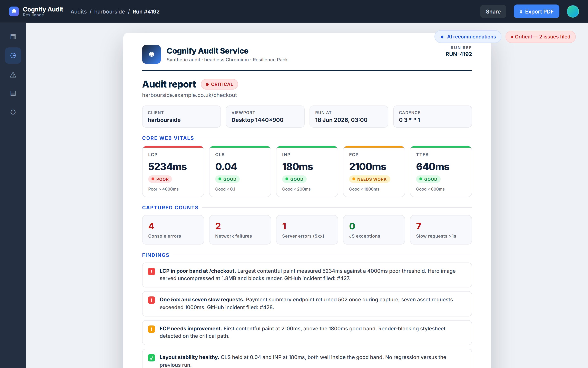Open the JS exceptions count card

[374, 230]
